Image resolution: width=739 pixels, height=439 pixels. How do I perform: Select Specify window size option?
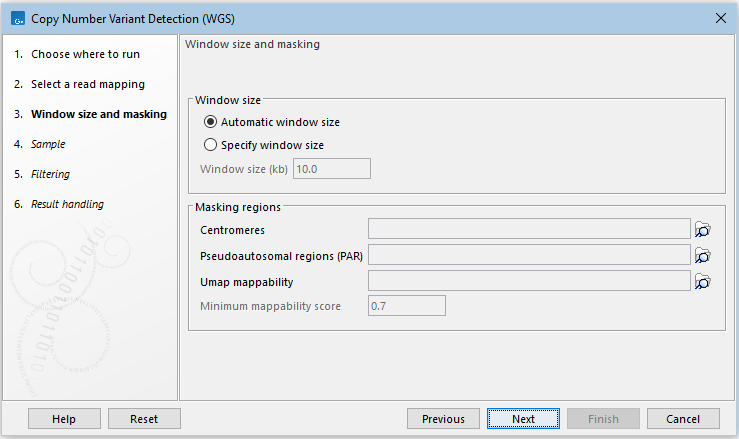[x=210, y=145]
